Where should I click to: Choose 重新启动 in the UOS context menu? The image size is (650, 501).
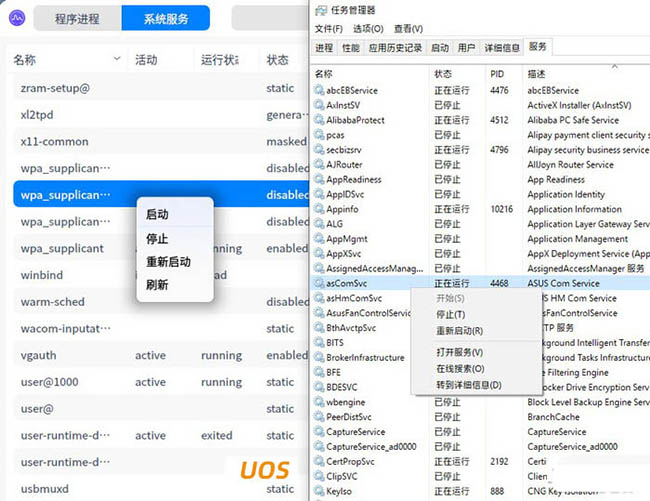coord(175,262)
